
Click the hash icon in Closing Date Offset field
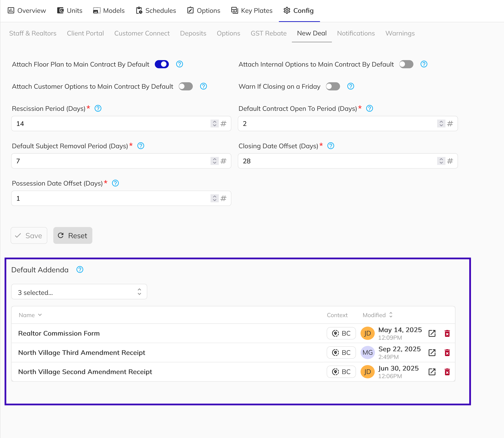(450, 161)
